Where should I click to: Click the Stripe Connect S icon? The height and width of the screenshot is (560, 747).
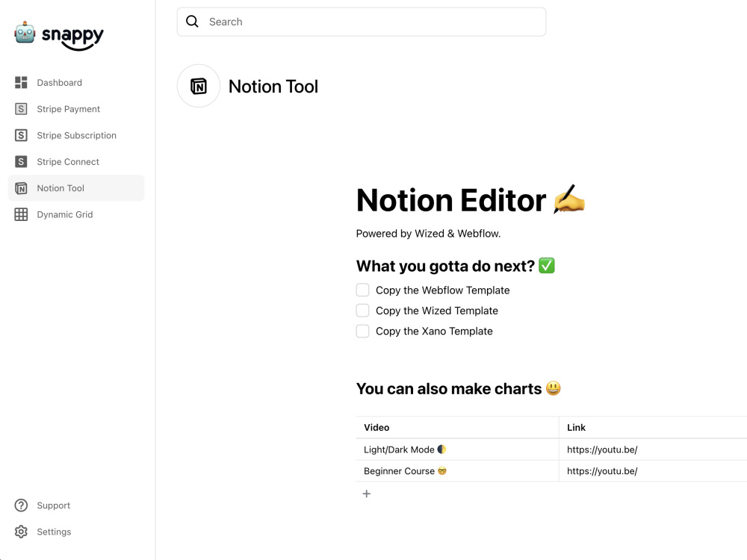pyautogui.click(x=21, y=162)
